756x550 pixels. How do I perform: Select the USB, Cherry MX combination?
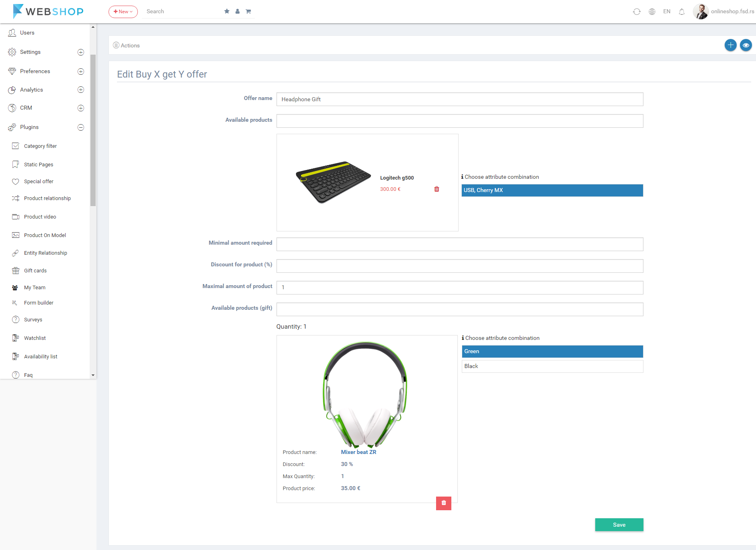552,190
